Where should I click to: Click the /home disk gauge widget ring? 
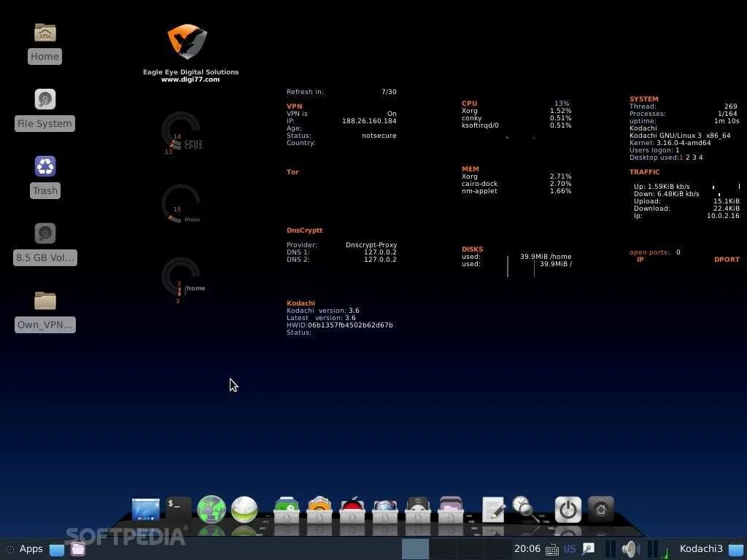point(181,277)
